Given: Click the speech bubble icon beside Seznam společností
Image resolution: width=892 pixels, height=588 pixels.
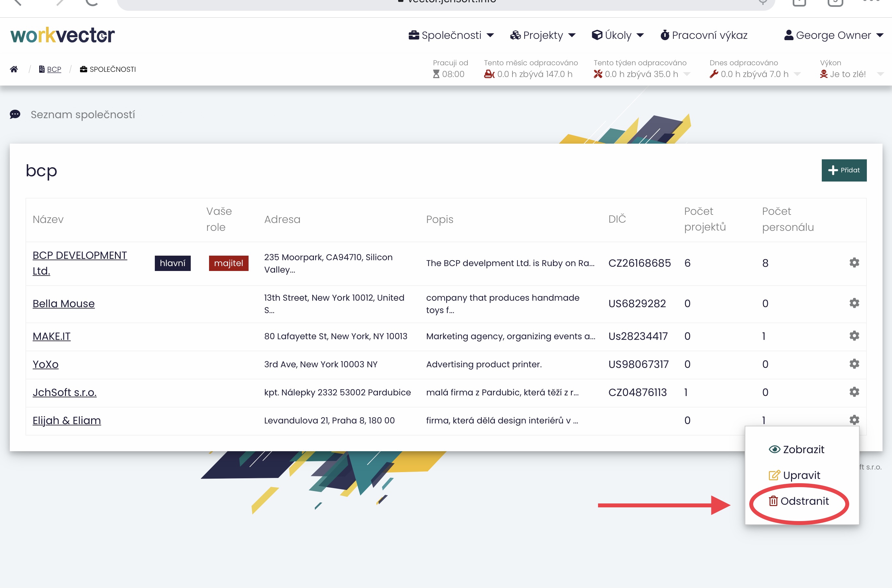Looking at the screenshot, I should 15,114.
